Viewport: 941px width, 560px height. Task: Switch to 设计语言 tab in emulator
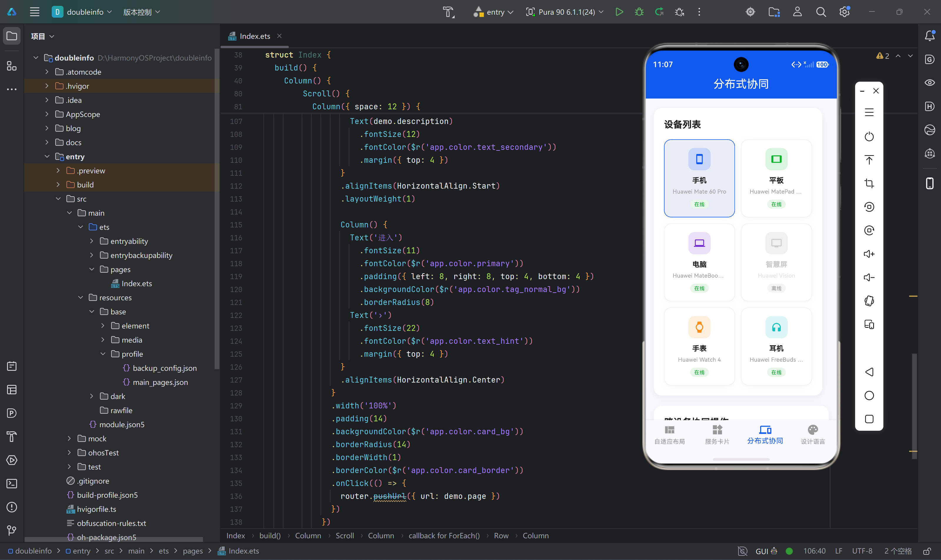[812, 435]
